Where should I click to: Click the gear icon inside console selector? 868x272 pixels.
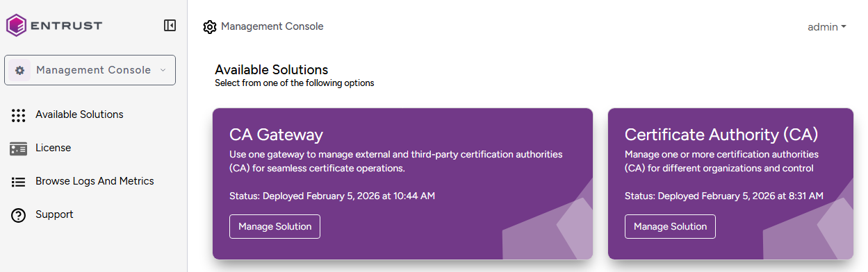pos(19,70)
